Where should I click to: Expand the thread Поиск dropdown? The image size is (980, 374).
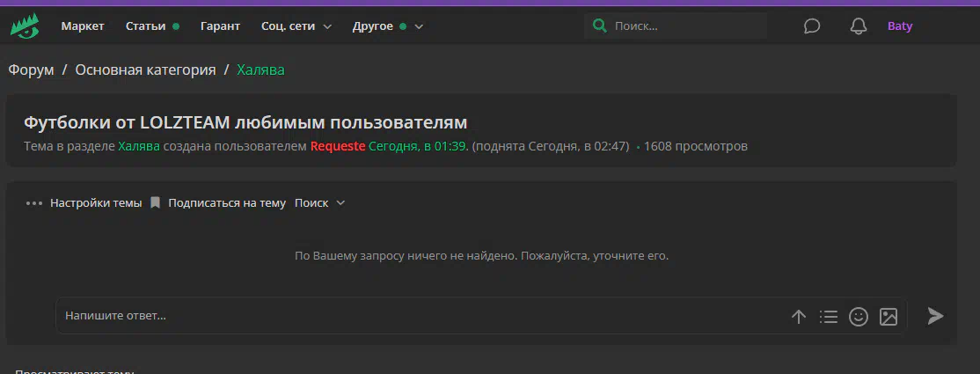[x=319, y=203]
